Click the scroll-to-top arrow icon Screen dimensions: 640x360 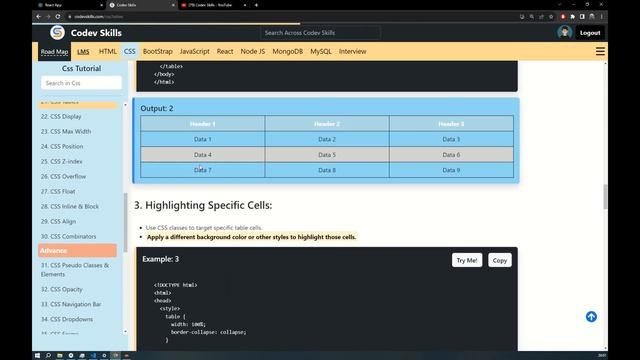point(591,317)
